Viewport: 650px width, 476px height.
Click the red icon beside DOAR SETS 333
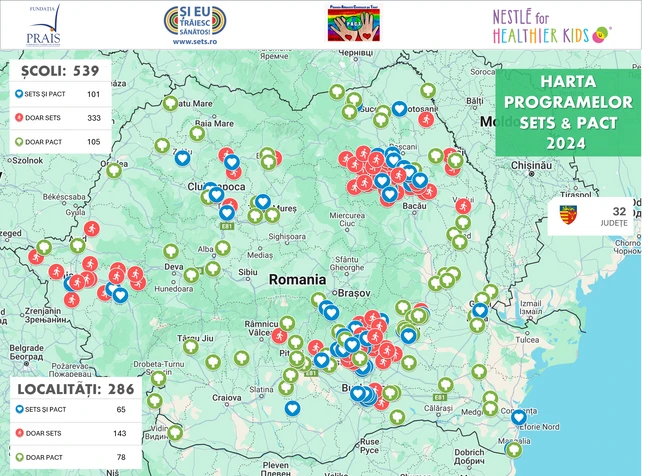point(19,118)
